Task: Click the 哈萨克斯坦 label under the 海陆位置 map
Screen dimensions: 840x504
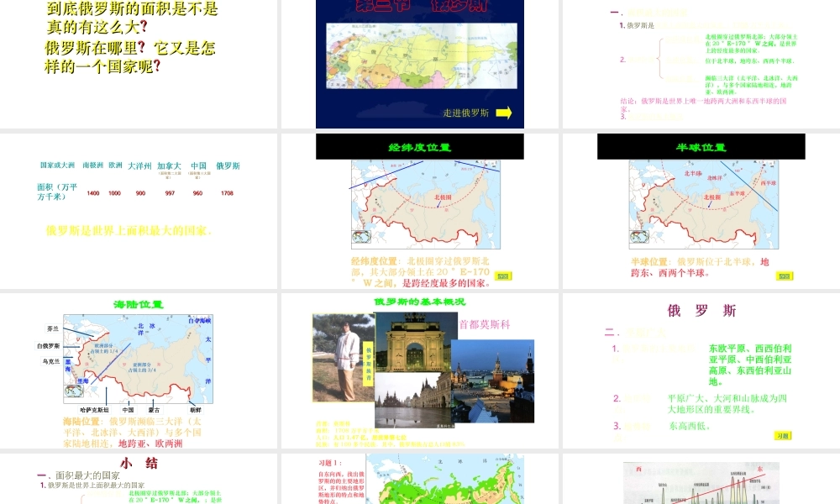Action: (95, 410)
